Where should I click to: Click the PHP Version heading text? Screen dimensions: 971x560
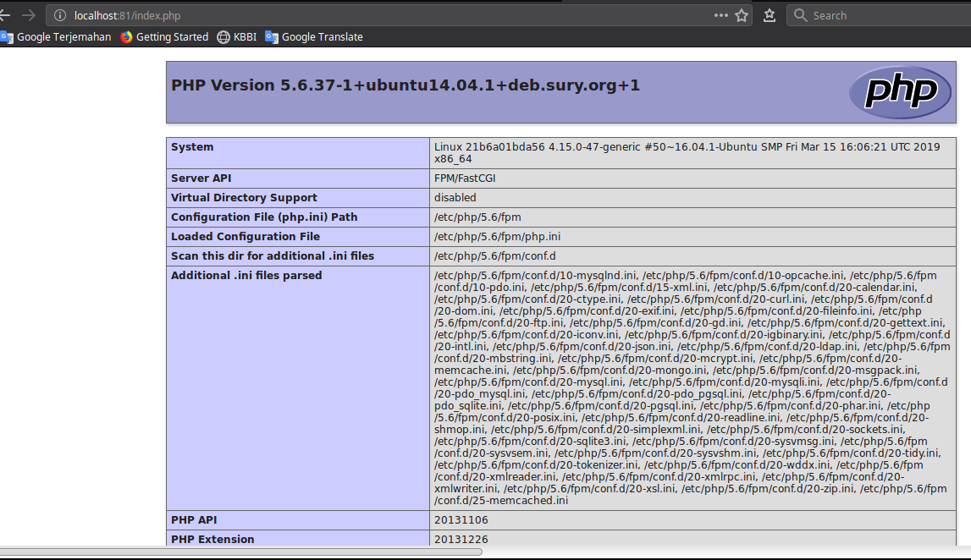(x=406, y=85)
